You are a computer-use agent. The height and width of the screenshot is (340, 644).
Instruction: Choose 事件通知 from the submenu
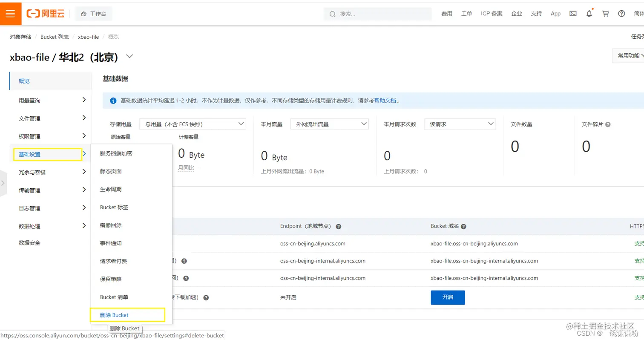tap(111, 243)
